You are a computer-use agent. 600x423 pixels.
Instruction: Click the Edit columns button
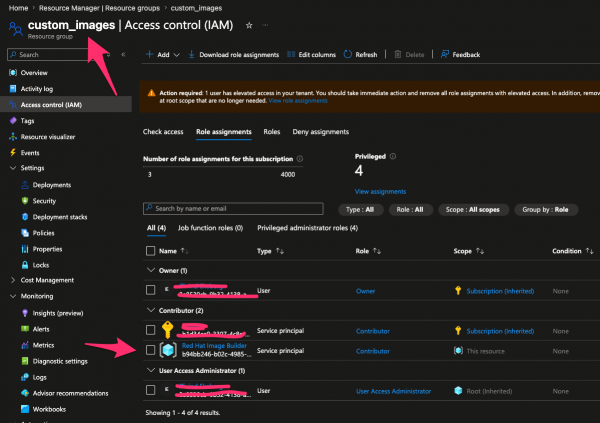click(311, 55)
